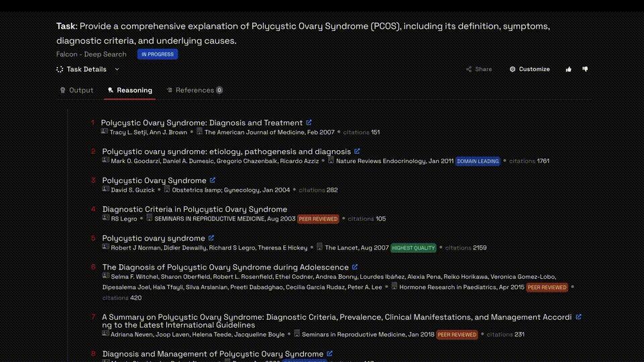Viewport: 644px width, 362px height.
Task: Open the References tab
Action: coord(195,90)
